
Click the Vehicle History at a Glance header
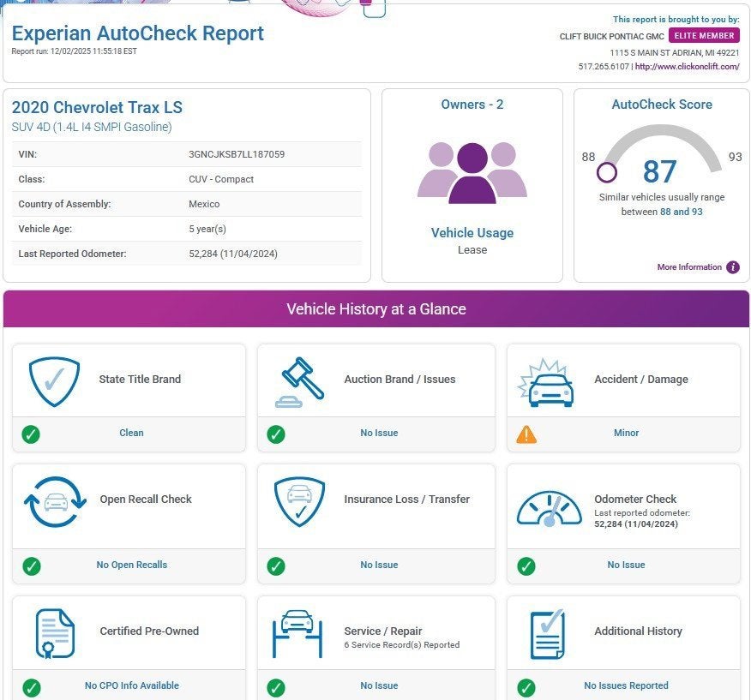coord(375,309)
